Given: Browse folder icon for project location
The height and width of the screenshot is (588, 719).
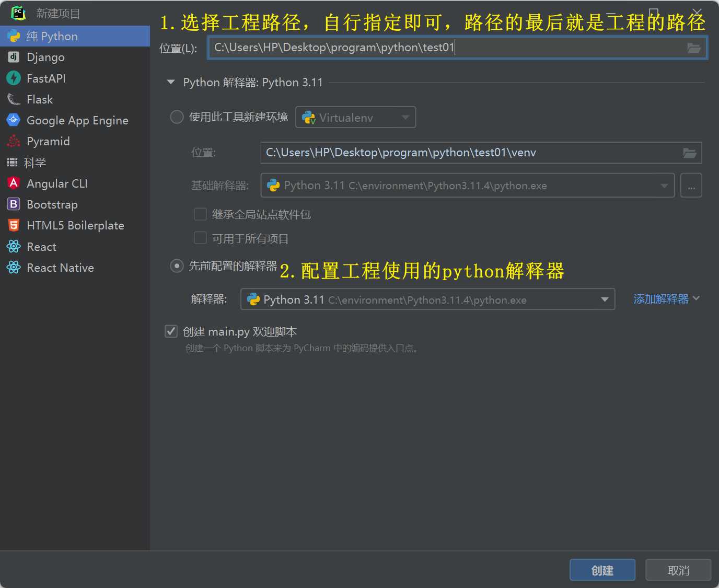Looking at the screenshot, I should (694, 48).
